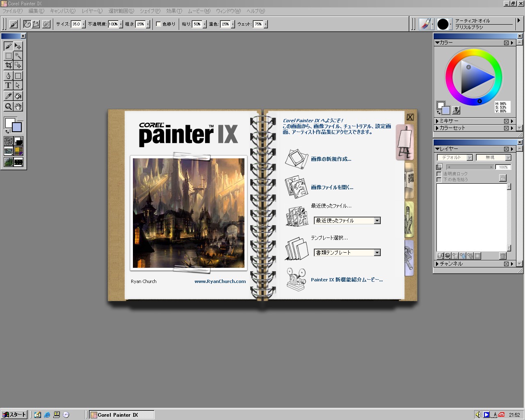Viewport: 525px width, 420px height.
Task: Expand the ミキサー panel
Action: tap(437, 121)
